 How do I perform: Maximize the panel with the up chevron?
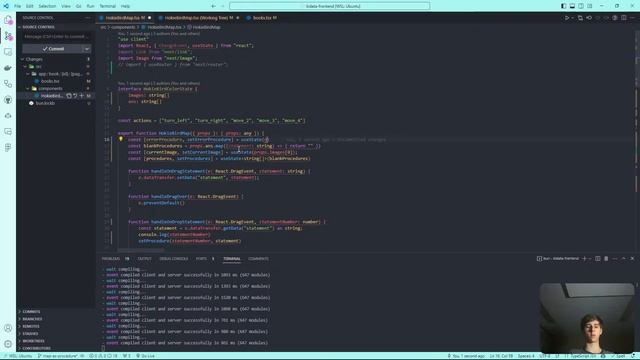pos(624,259)
